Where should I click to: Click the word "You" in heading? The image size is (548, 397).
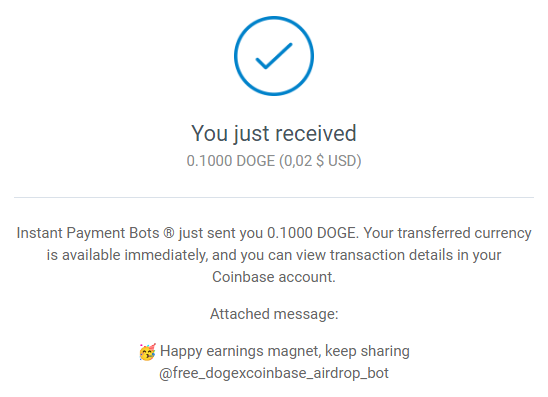click(x=209, y=133)
